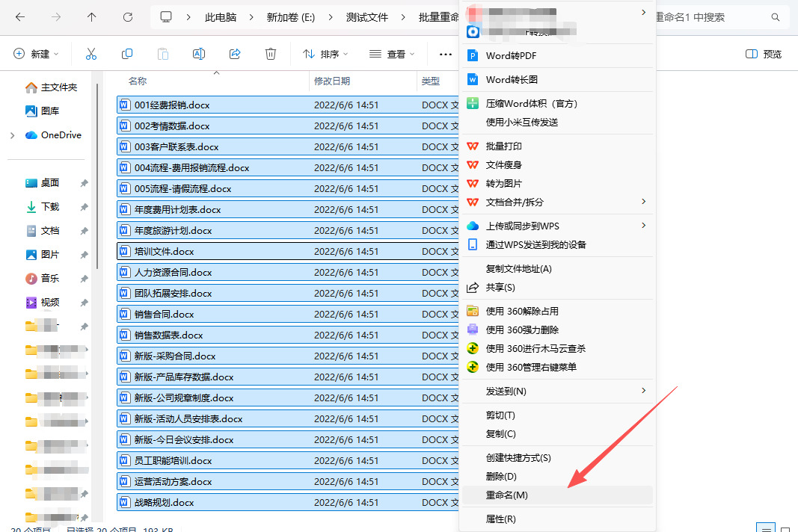Screen dimensions: 798x532
Task: Select file 004流程-费用报销流程.docx
Action: [287, 168]
